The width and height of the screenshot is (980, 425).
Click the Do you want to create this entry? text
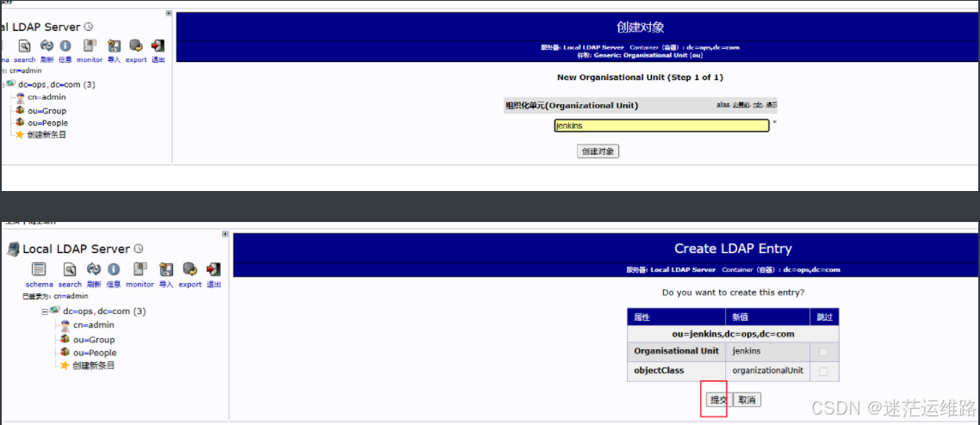(x=733, y=292)
